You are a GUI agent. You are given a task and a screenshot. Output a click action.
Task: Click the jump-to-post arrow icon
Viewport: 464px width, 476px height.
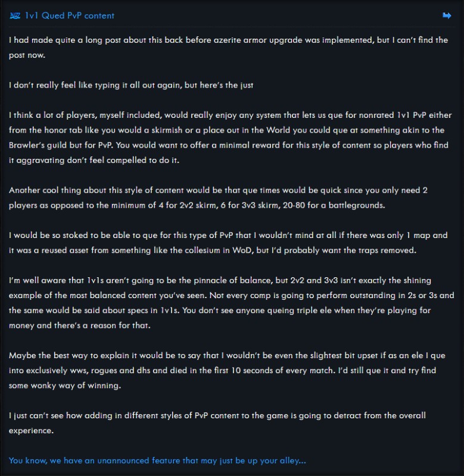[447, 15]
